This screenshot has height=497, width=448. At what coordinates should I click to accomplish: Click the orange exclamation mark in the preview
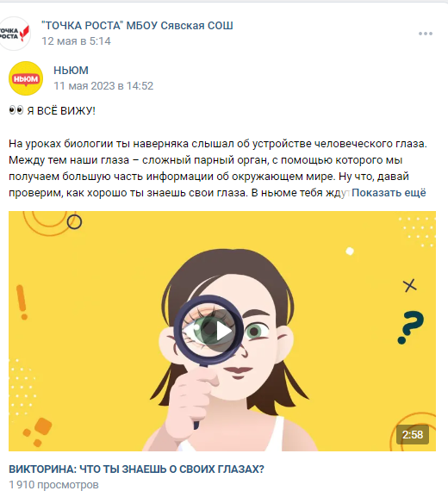[22, 302]
